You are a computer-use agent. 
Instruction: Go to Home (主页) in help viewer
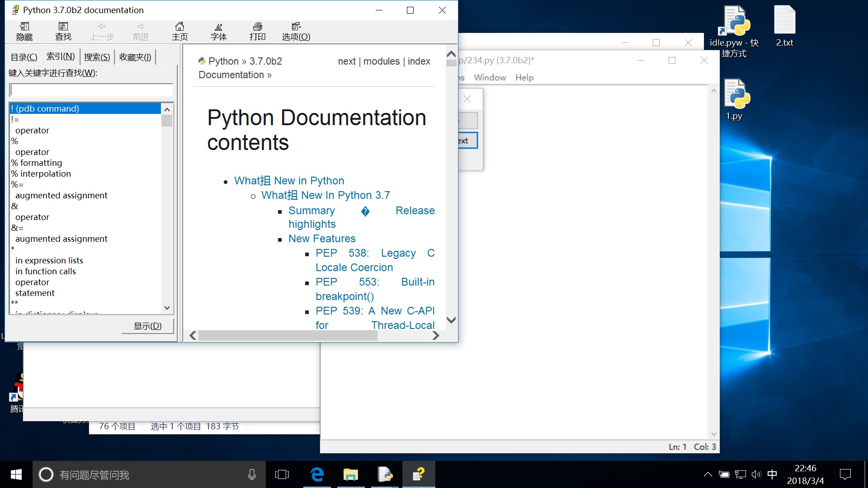click(x=180, y=32)
